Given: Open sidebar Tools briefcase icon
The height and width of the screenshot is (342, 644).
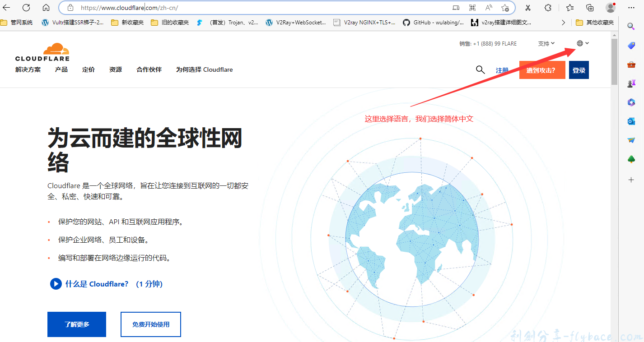Looking at the screenshot, I should pos(631,65).
